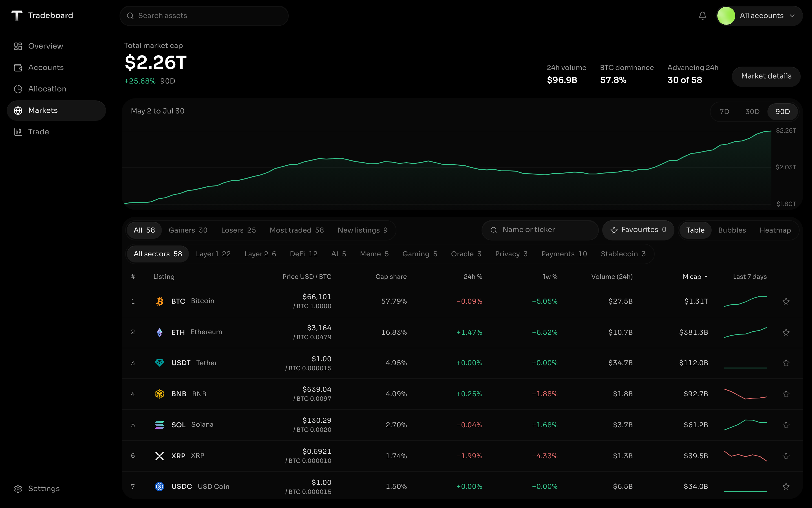
Task: Sort by 24h % column header
Action: click(x=473, y=277)
